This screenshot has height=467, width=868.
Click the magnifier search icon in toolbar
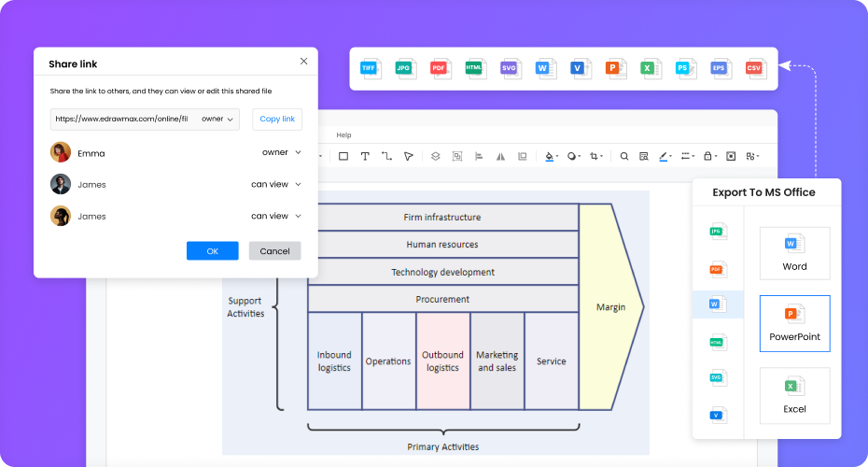point(624,156)
